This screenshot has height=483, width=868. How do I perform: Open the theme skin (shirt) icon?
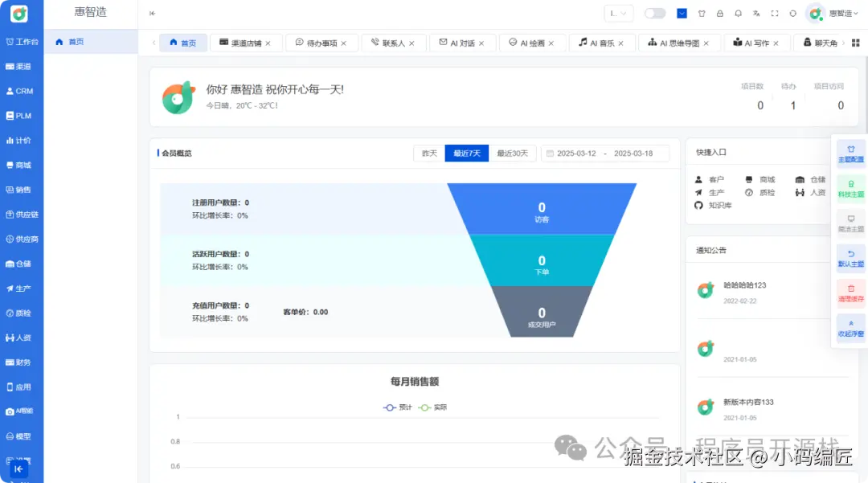pyautogui.click(x=702, y=13)
